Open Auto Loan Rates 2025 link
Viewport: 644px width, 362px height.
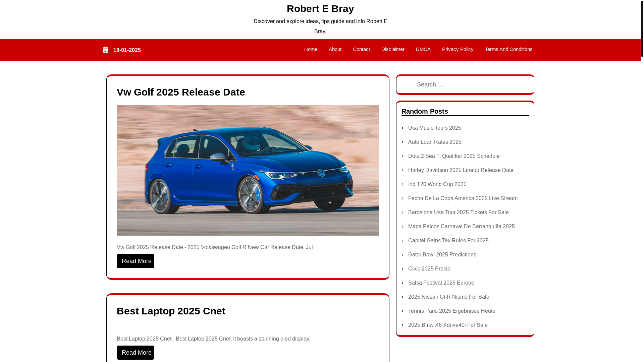(435, 142)
